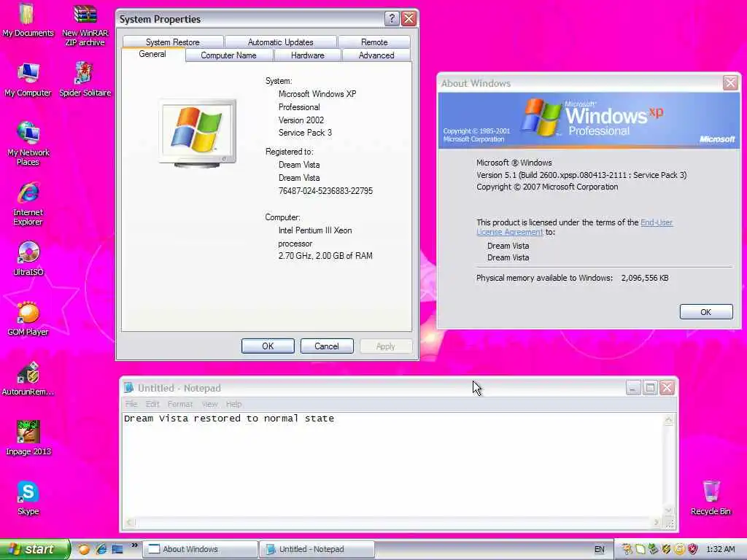The width and height of the screenshot is (747, 560).
Task: Click the Version 5.1 build text line
Action: [x=581, y=175]
